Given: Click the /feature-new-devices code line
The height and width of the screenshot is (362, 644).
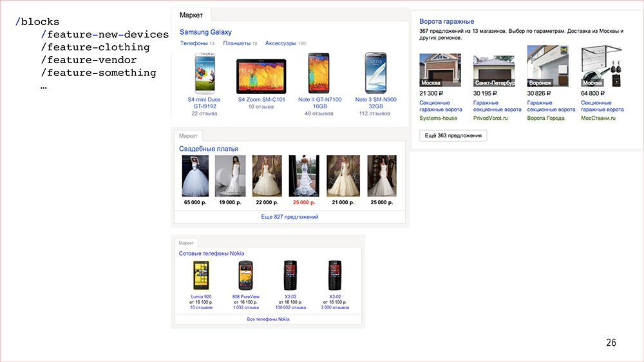Looking at the screenshot, I should pos(105,35).
